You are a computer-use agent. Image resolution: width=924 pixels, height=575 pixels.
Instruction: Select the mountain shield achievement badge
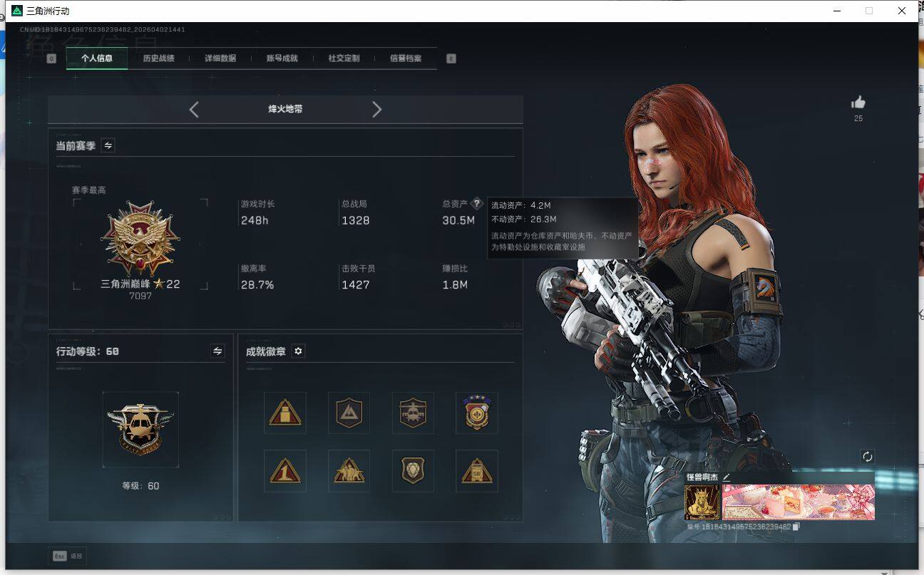coord(349,413)
